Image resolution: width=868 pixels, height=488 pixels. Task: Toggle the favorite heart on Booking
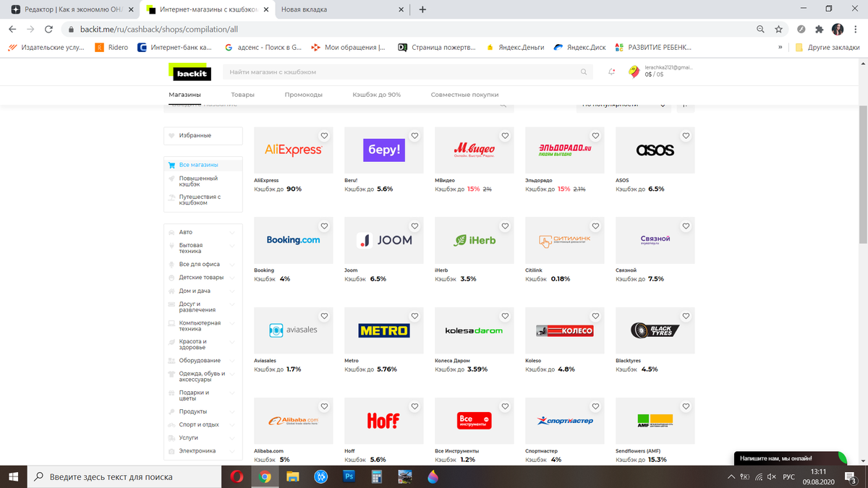(x=325, y=226)
